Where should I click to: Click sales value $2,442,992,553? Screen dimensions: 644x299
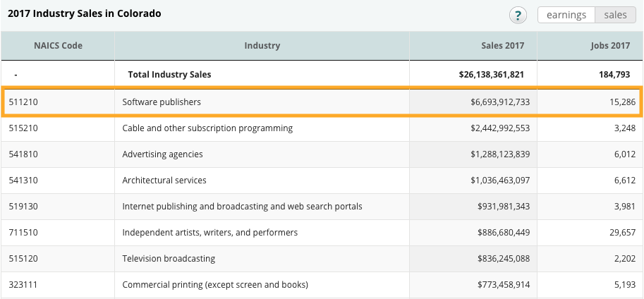500,128
